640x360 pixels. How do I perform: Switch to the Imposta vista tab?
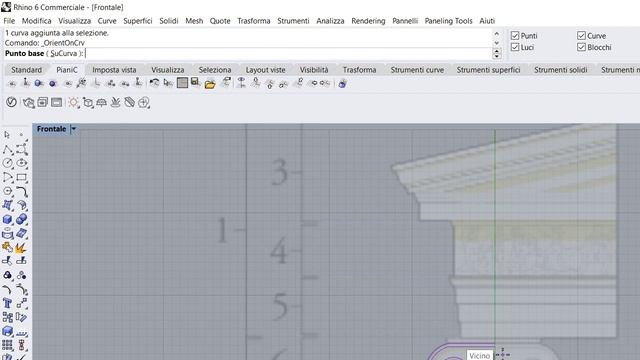tap(114, 70)
